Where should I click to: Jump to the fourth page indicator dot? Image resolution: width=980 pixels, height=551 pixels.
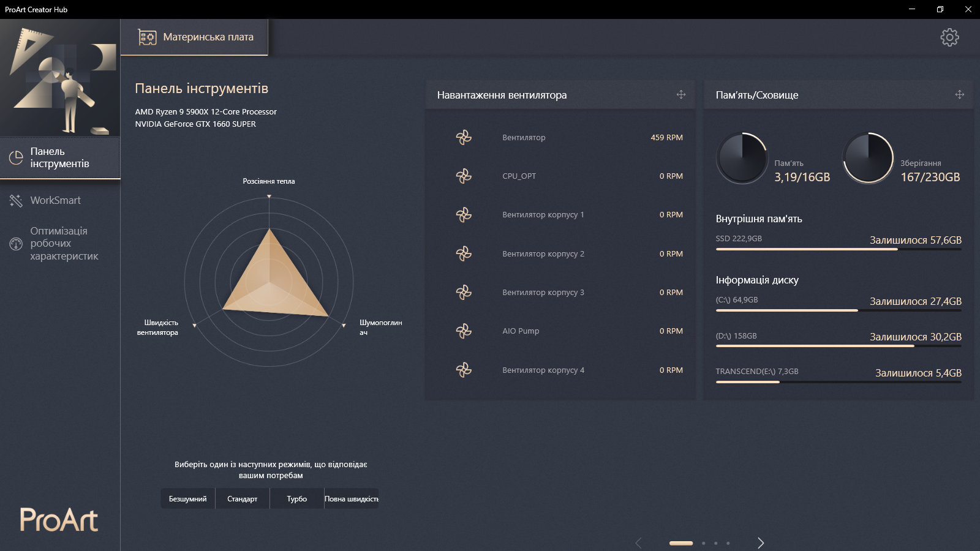tap(728, 543)
